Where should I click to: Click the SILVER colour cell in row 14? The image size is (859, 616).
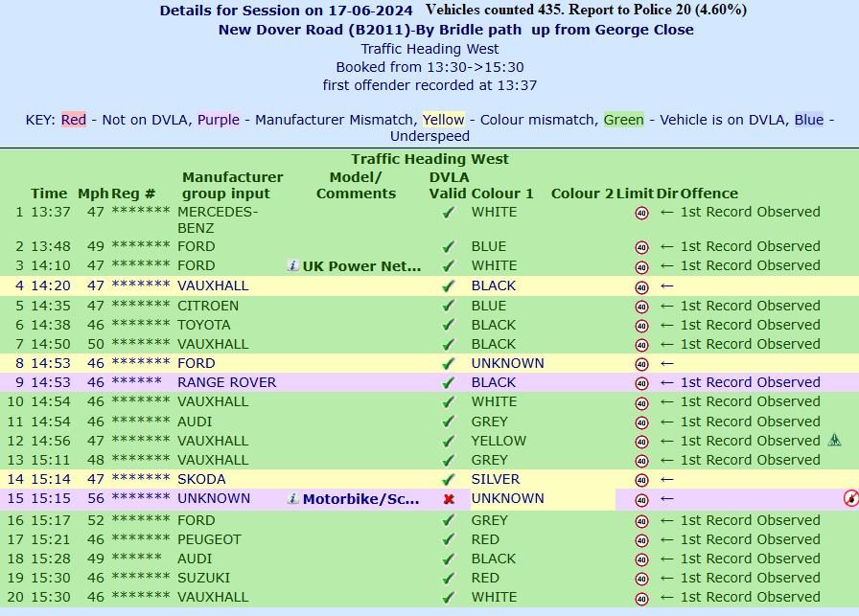coord(496,480)
